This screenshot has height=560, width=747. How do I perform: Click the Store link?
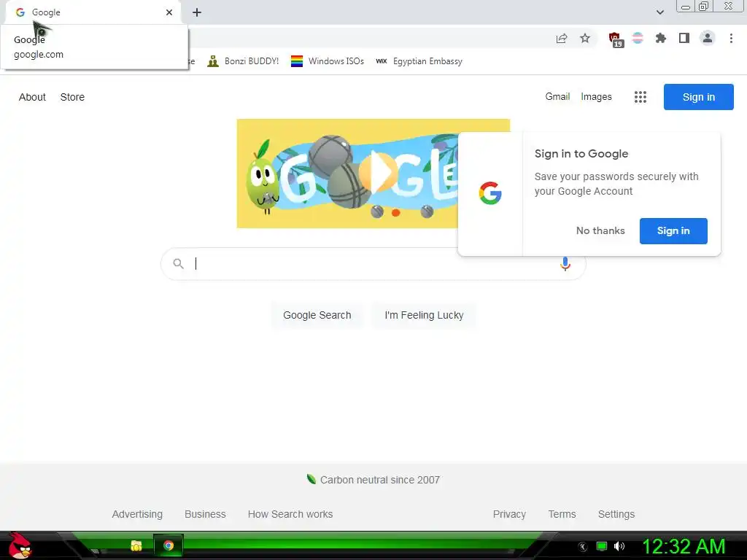pyautogui.click(x=72, y=97)
